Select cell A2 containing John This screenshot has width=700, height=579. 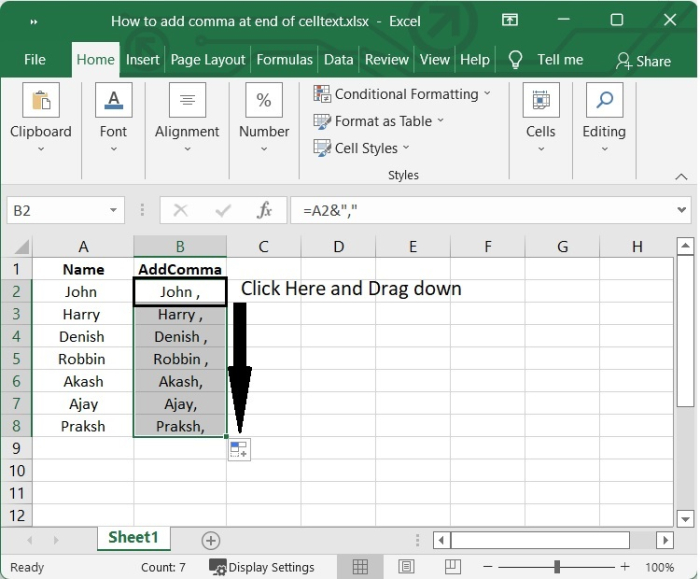pyautogui.click(x=82, y=292)
